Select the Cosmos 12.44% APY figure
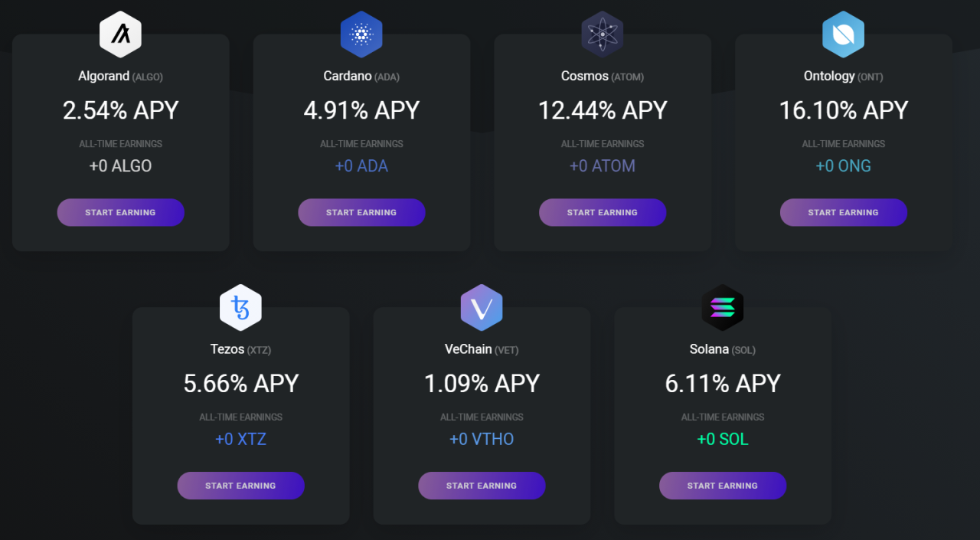Screen dimensions: 980x540 (x=603, y=110)
